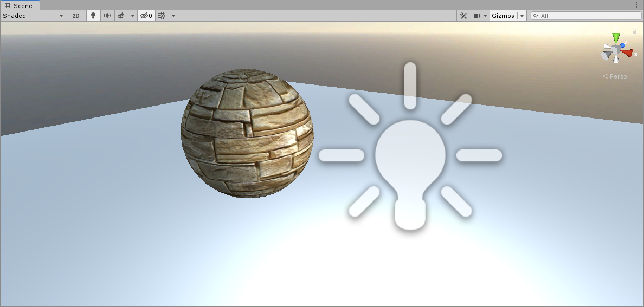Expand the Gizmos dropdown arrow
Viewport: 644px width, 307px height.
[x=522, y=16]
